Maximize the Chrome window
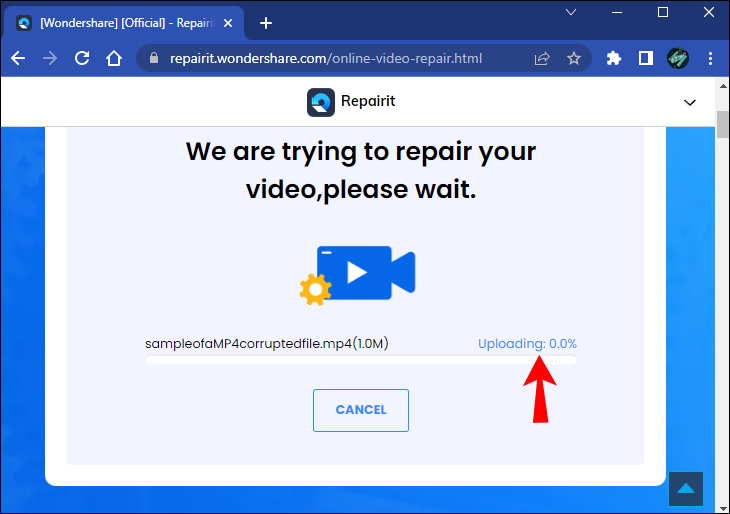This screenshot has width=730, height=514. tap(663, 12)
